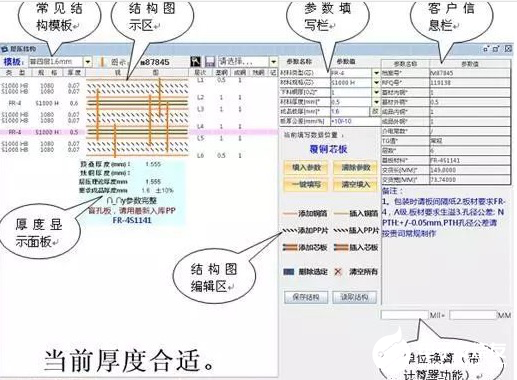Click the FR-4S1141 text in the thickness panel
Screen dimensions: 517x380
[132, 220]
